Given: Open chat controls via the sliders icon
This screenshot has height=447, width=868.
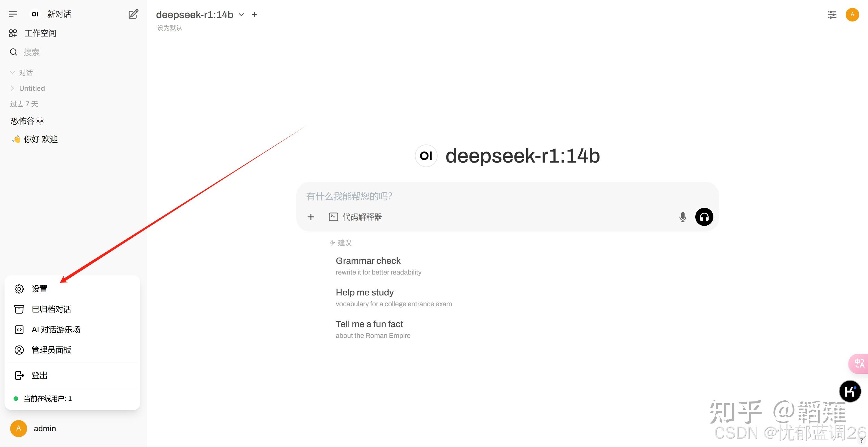Looking at the screenshot, I should coord(832,15).
